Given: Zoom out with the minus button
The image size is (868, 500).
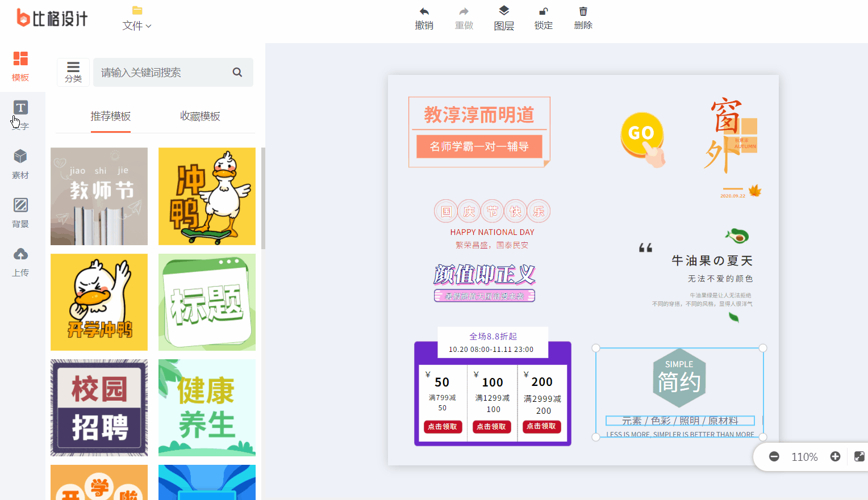Looking at the screenshot, I should 774,457.
